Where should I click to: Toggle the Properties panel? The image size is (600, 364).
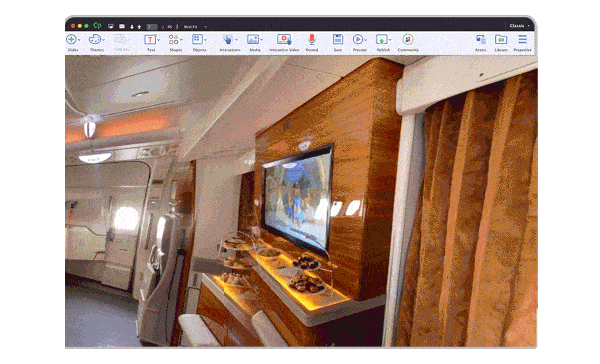pos(522,39)
